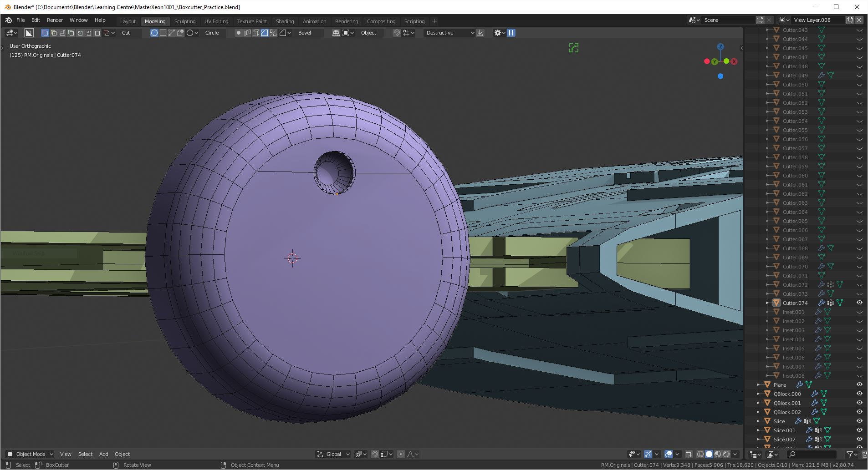868x470 pixels.
Task: Show Inset.005 using its visibility icon
Action: point(859,349)
